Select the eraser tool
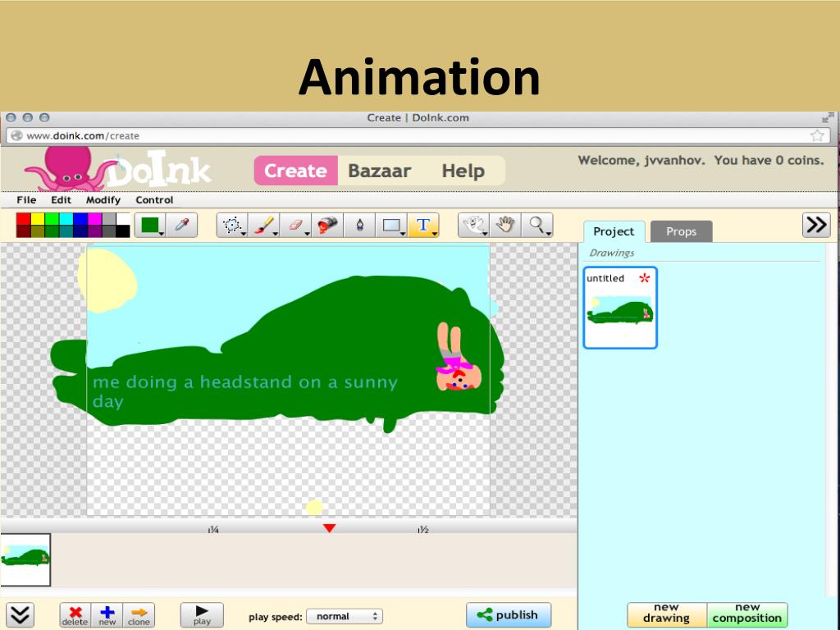The height and width of the screenshot is (630, 840). click(295, 225)
